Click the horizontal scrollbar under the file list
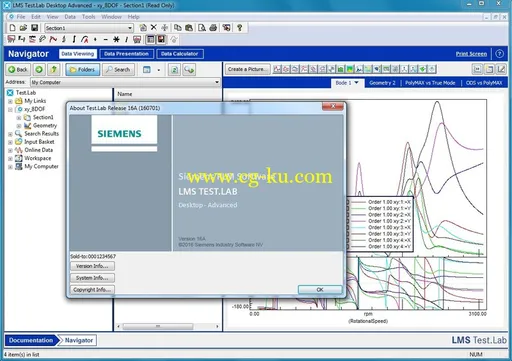Screen dimensions: 512x361 pos(168,326)
